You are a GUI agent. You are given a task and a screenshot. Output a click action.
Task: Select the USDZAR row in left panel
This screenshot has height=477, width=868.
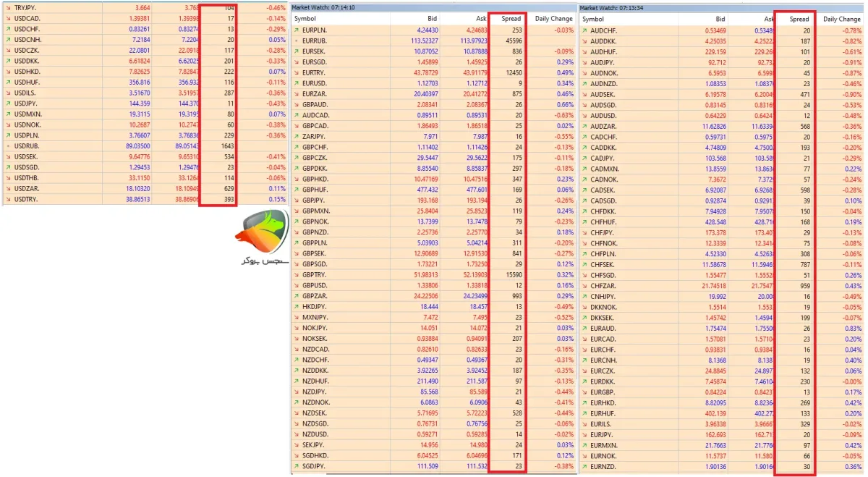[x=145, y=187]
